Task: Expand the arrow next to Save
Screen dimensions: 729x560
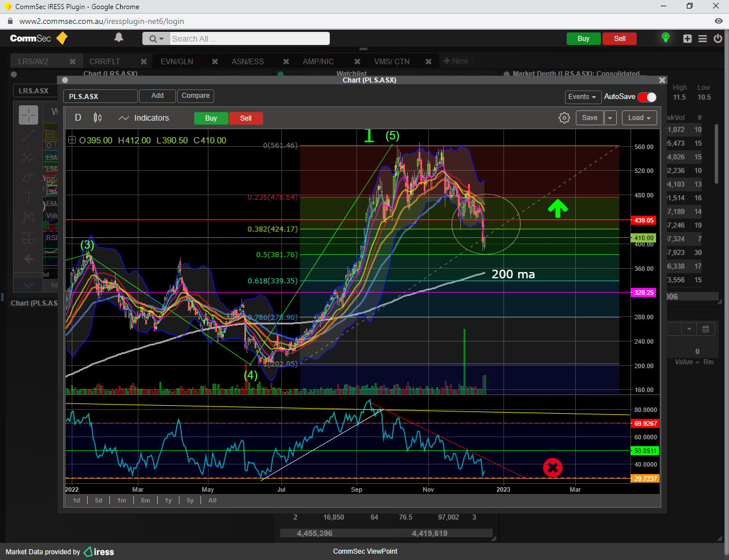Action: (x=610, y=118)
